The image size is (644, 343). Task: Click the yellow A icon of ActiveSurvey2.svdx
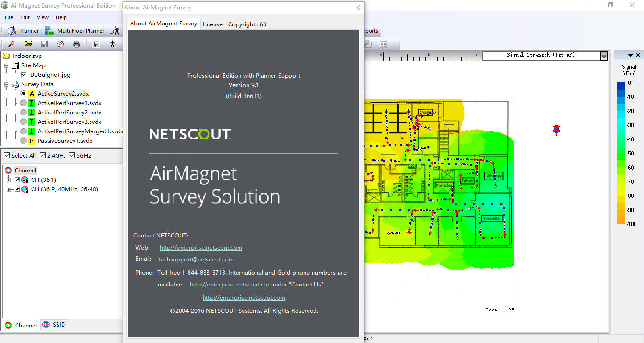pyautogui.click(x=32, y=94)
